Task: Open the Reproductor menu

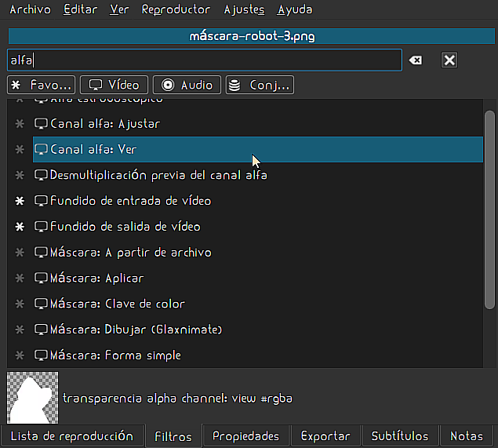Action: click(176, 10)
